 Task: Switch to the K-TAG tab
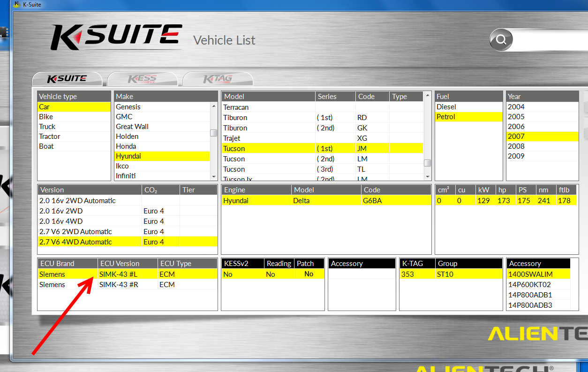point(218,79)
